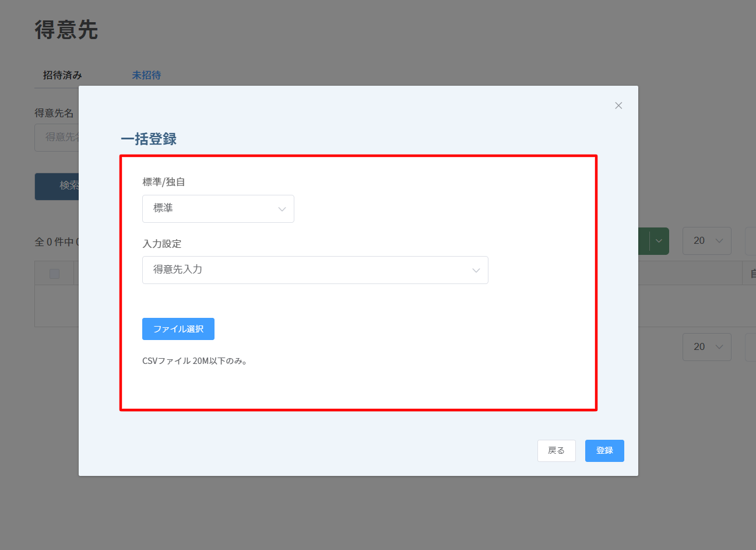Open the top page-size dropdown showing 20

[707, 241]
